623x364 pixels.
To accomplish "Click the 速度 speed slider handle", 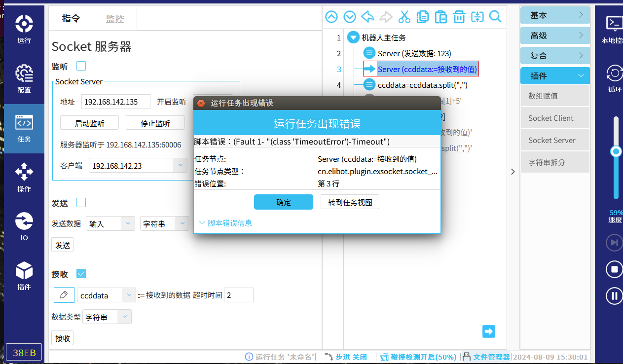I will point(616,151).
